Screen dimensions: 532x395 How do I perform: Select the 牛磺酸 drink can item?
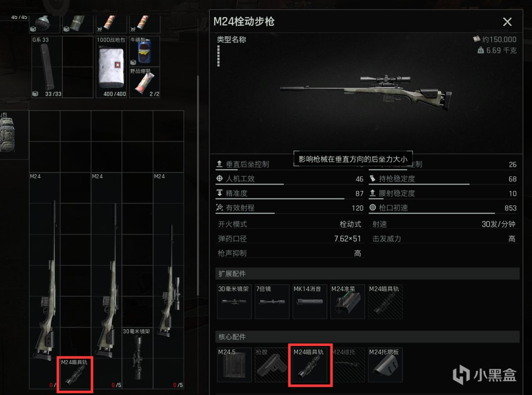coord(144,52)
